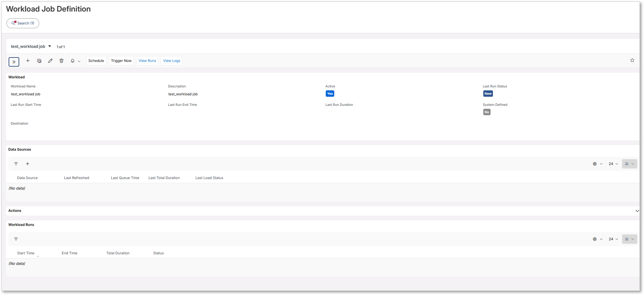Viewport: 644px width, 295px height.
Task: Click the Last Refreshed column header
Action: coord(77,178)
